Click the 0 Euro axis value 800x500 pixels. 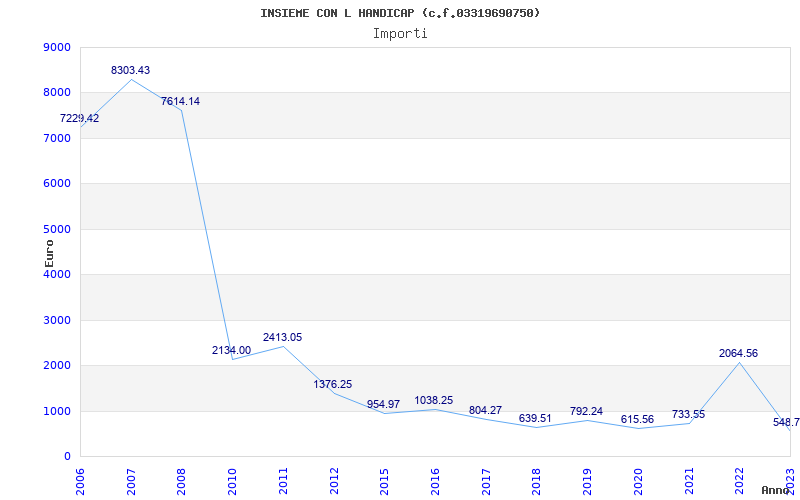click(x=67, y=457)
